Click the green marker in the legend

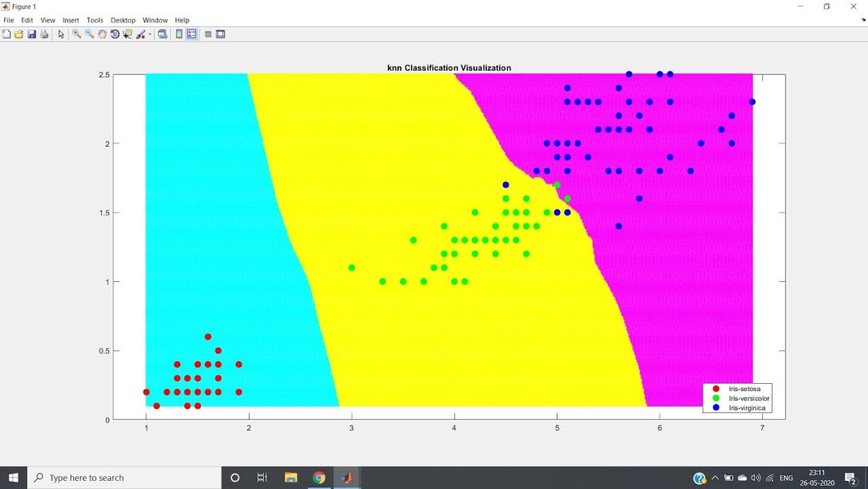point(716,399)
